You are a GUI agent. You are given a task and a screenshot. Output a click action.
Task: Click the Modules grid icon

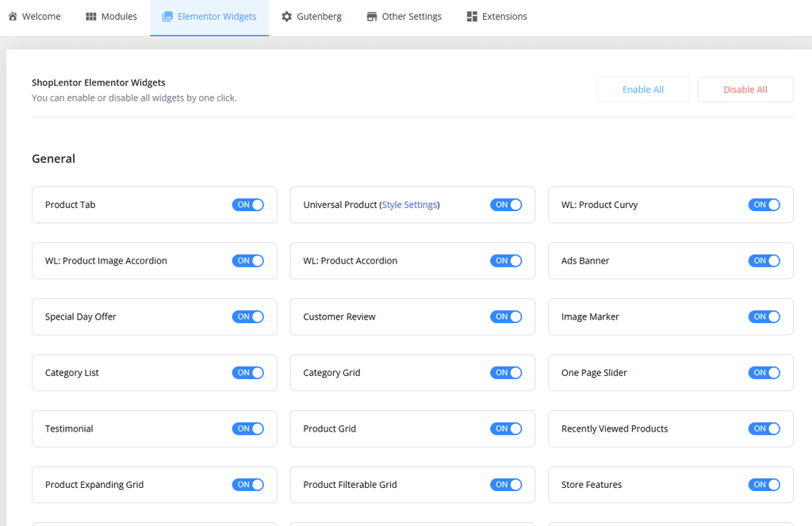[x=91, y=17]
